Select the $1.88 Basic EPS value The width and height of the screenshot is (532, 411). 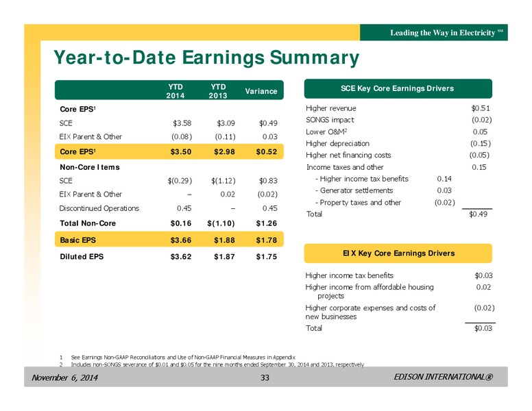coord(224,240)
